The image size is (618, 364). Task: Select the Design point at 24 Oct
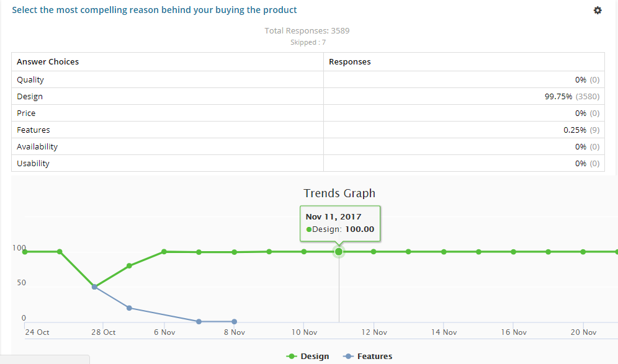coord(25,252)
